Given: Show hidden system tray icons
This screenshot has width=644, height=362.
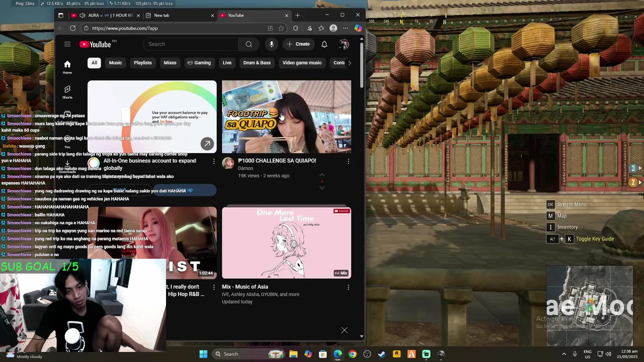Looking at the screenshot, I should (x=563, y=354).
